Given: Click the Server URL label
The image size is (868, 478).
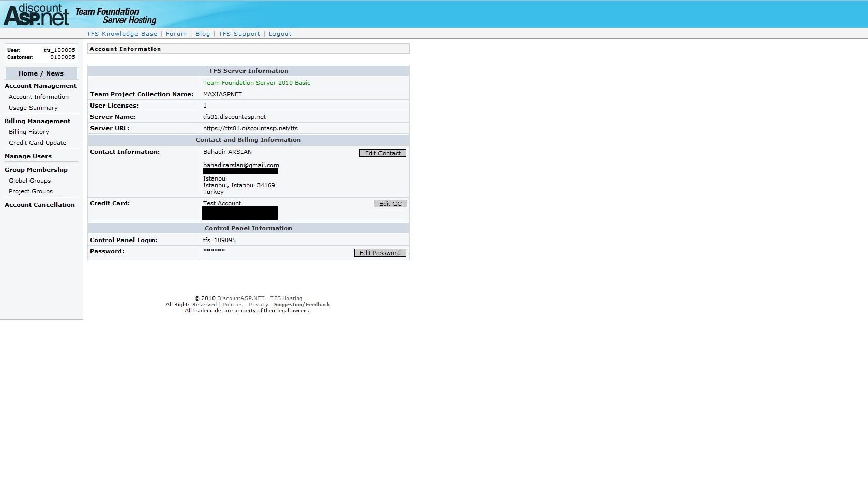Looking at the screenshot, I should tap(110, 128).
